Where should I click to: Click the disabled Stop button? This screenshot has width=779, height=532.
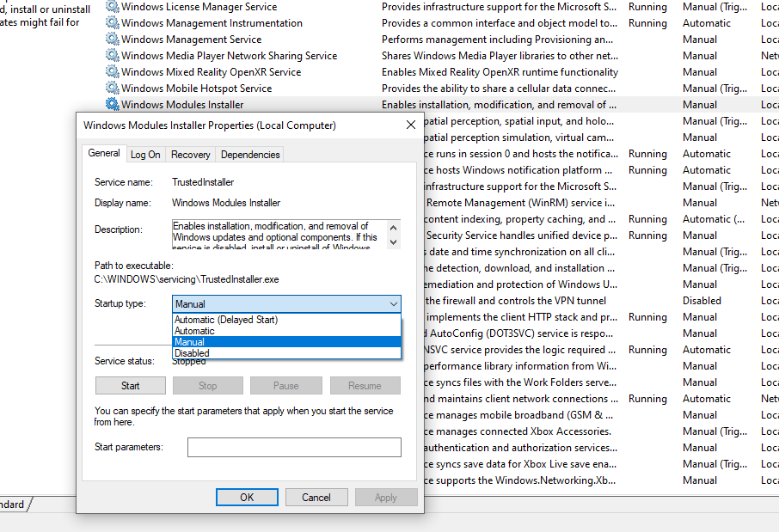tap(208, 386)
